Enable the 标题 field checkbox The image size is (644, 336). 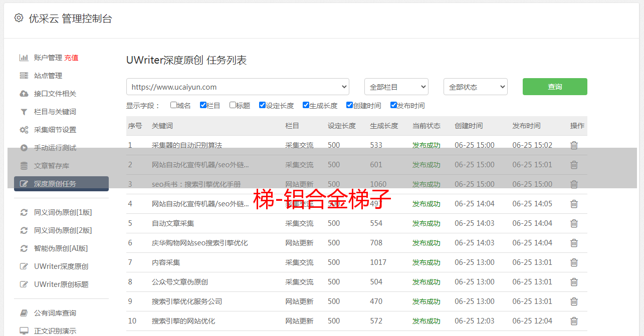[x=233, y=105]
